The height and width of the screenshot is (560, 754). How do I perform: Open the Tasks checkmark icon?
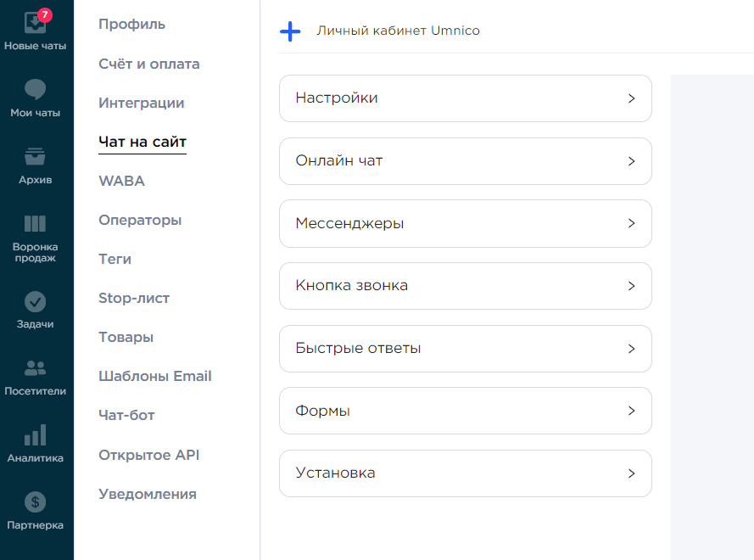pos(35,301)
